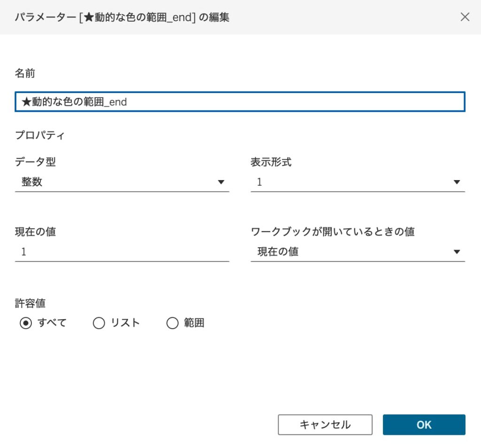Select the 範囲 radio button

pyautogui.click(x=172, y=323)
